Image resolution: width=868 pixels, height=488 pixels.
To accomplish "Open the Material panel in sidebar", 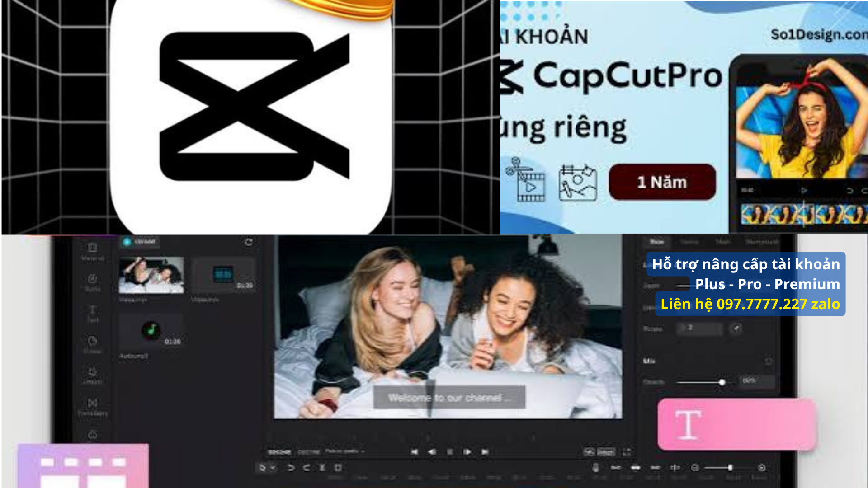I will point(93,252).
